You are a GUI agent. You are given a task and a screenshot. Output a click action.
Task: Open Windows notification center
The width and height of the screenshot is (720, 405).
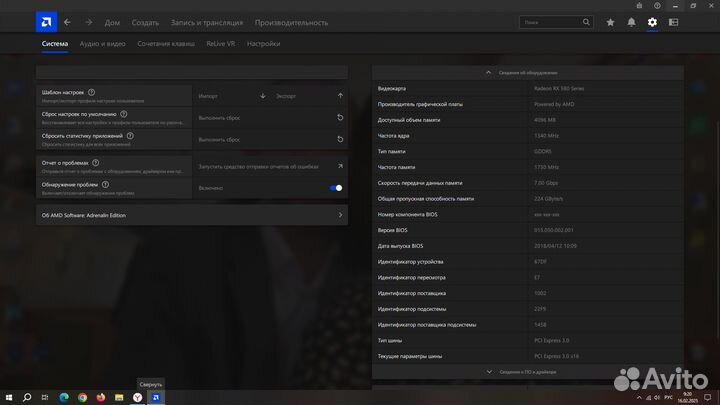click(x=708, y=398)
